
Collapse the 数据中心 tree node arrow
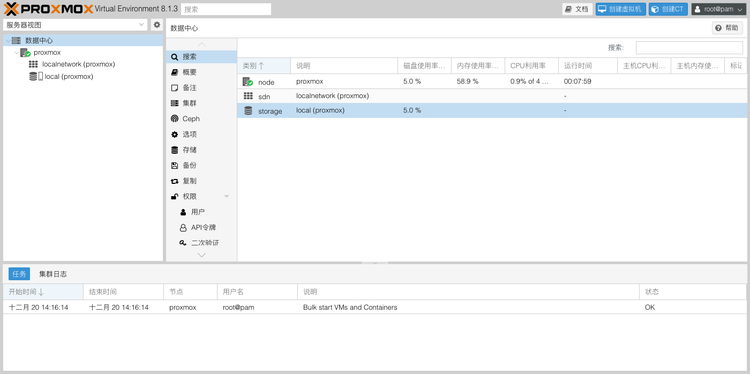point(8,41)
